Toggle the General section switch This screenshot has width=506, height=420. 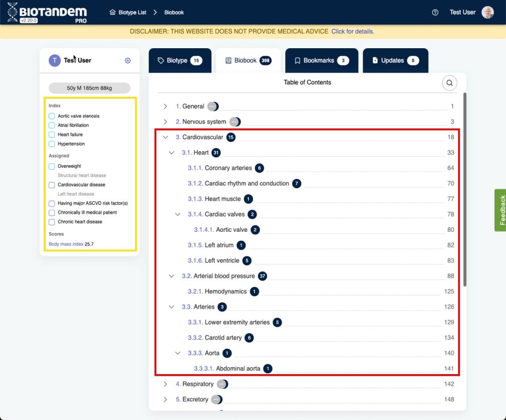[213, 106]
